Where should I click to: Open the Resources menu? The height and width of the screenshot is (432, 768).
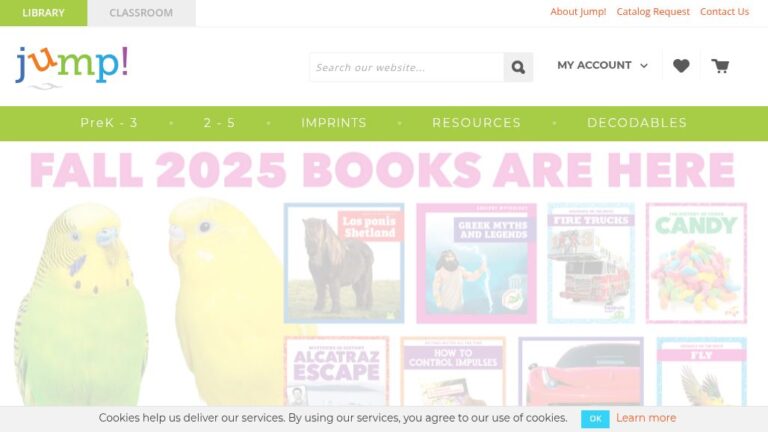(476, 123)
